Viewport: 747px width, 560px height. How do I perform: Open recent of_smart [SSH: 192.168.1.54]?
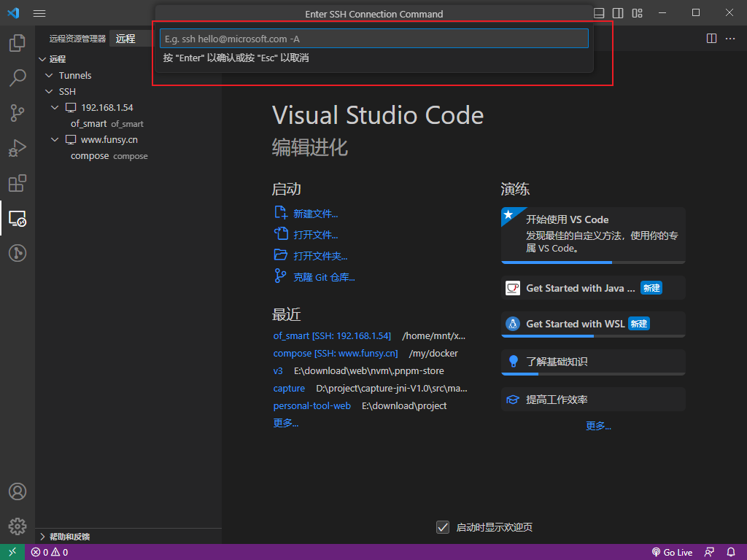(x=332, y=335)
